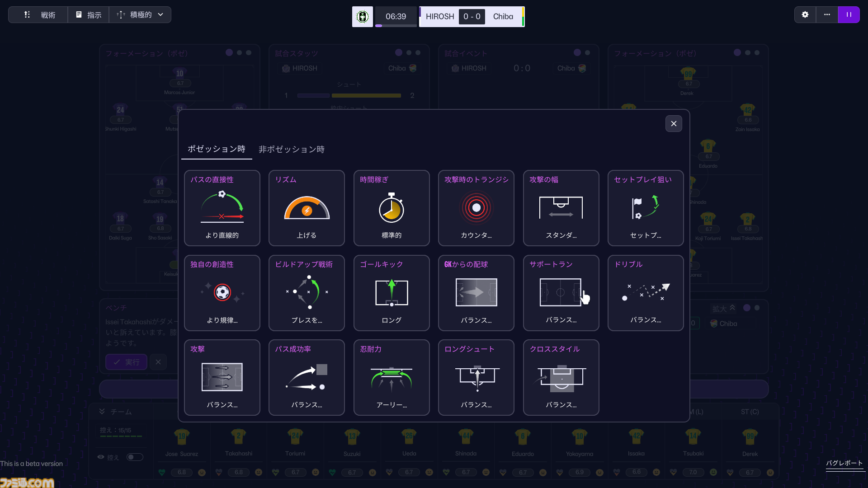Image resolution: width=868 pixels, height=488 pixels.
Task: Open the バグレポート link
Action: pyautogui.click(x=844, y=463)
